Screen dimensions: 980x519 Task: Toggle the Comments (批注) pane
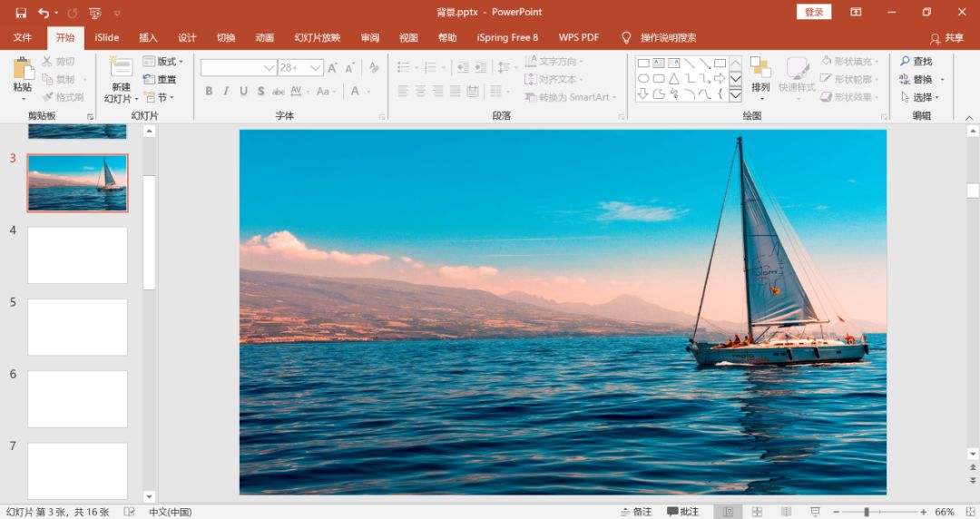coord(683,512)
